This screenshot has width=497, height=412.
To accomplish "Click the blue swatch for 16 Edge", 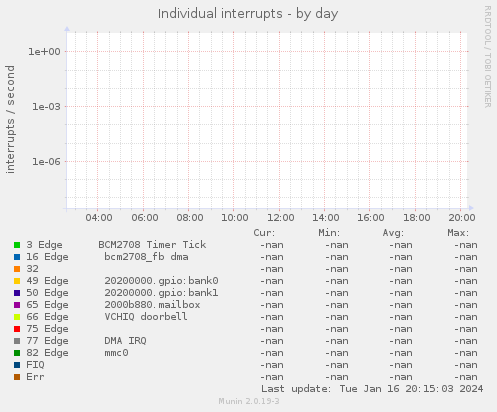I will [x=17, y=257].
